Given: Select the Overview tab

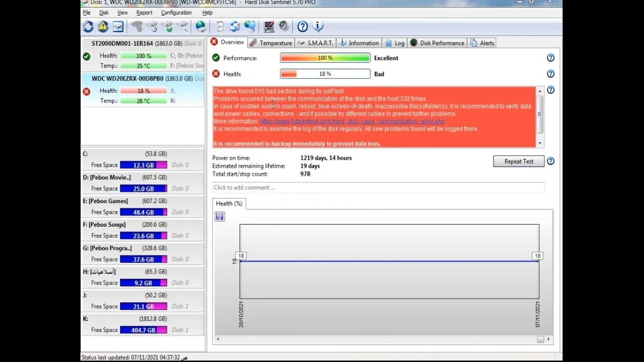Looking at the screenshot, I should point(227,42).
